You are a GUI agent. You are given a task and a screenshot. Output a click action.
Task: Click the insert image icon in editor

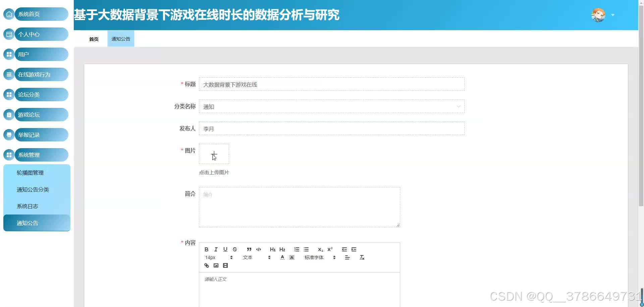point(216,265)
